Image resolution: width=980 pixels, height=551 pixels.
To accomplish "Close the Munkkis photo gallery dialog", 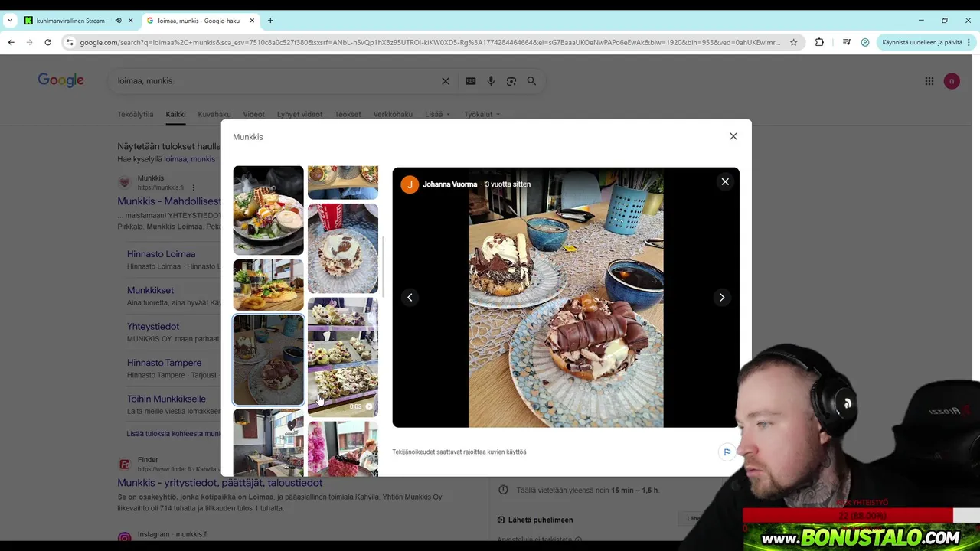I will coord(733,136).
